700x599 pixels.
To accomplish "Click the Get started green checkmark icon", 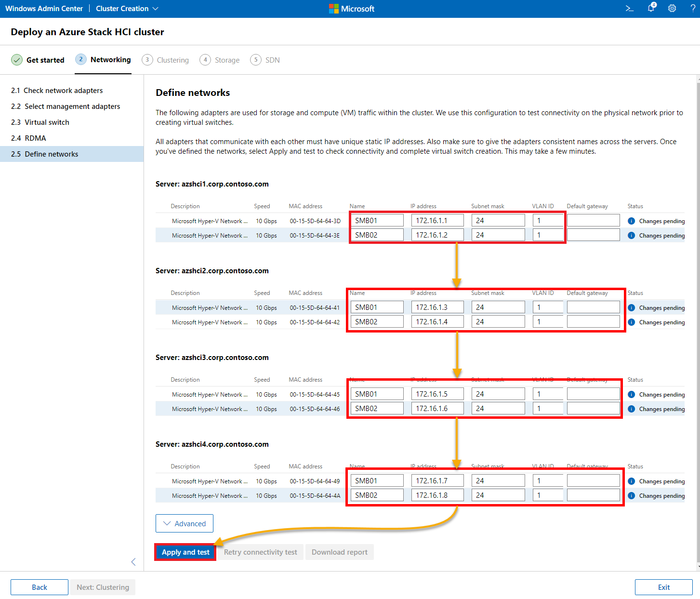I will click(17, 60).
